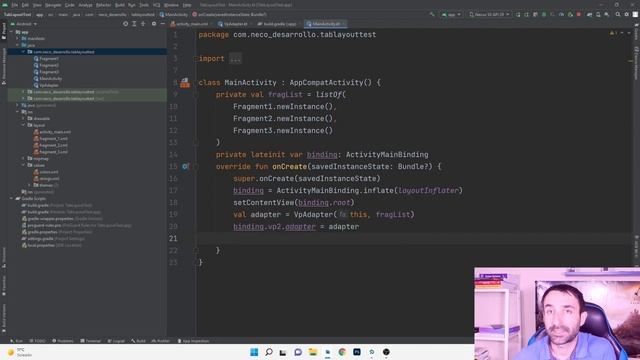Open the File menu
Screen dimensions: 640x360
click(15, 5)
